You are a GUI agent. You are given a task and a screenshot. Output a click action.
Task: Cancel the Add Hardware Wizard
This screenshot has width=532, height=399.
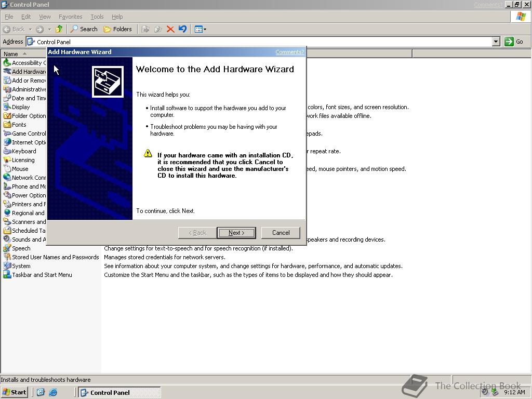click(x=281, y=233)
